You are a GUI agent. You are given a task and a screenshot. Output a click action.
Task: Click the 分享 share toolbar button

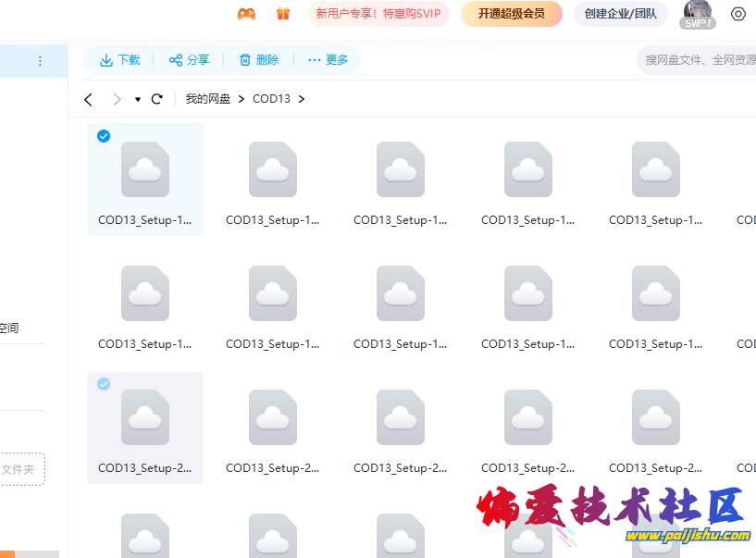[189, 60]
